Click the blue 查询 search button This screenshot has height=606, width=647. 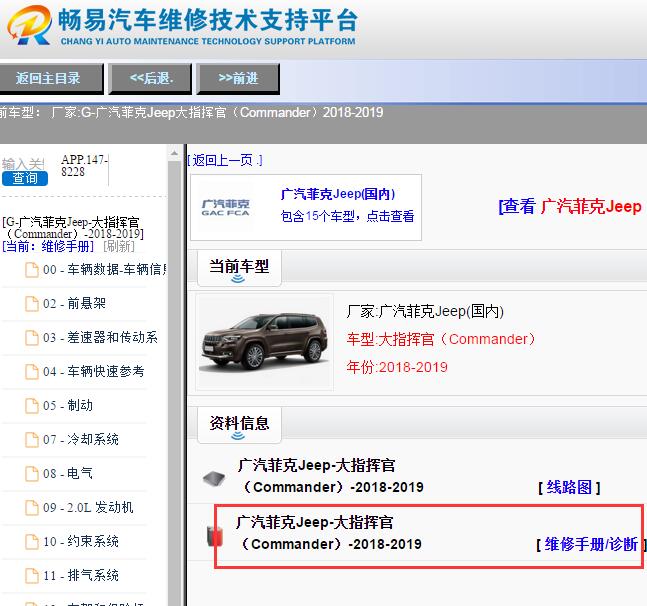[25, 179]
